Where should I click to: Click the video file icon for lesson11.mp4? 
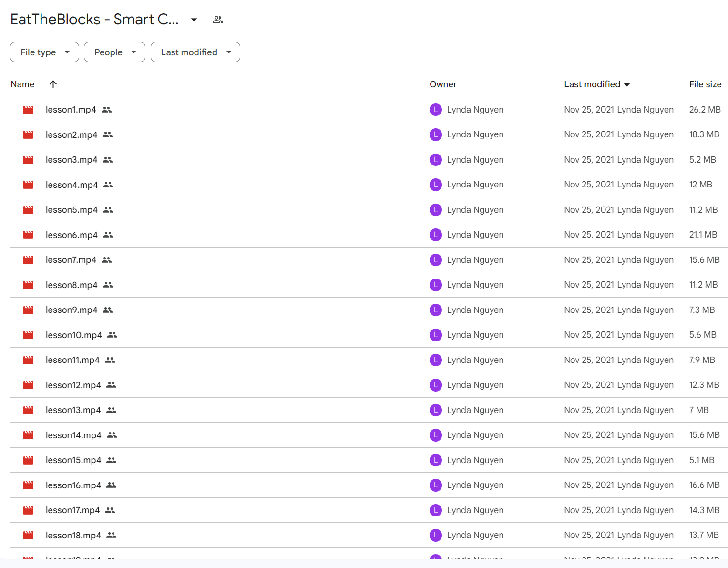point(28,360)
